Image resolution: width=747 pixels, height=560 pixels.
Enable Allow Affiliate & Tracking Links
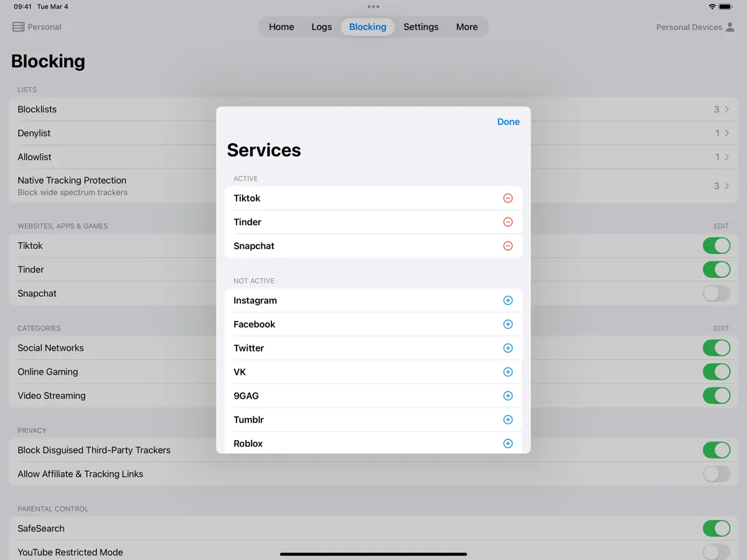tap(716, 474)
